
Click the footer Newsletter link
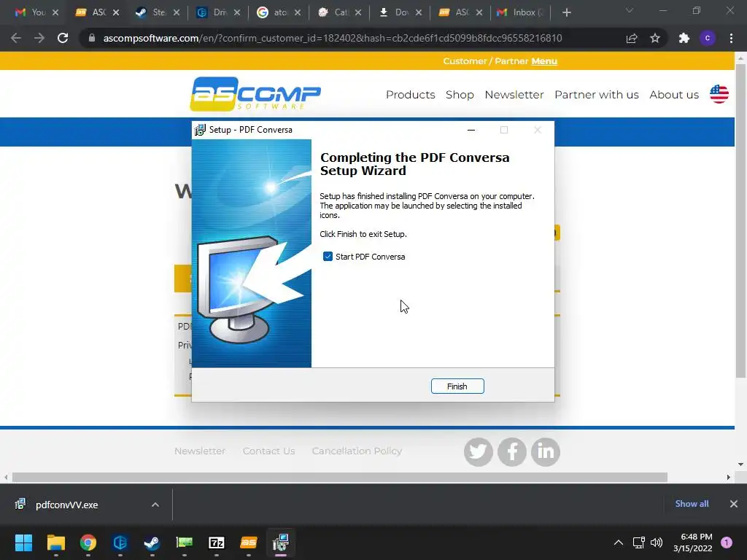pos(200,451)
